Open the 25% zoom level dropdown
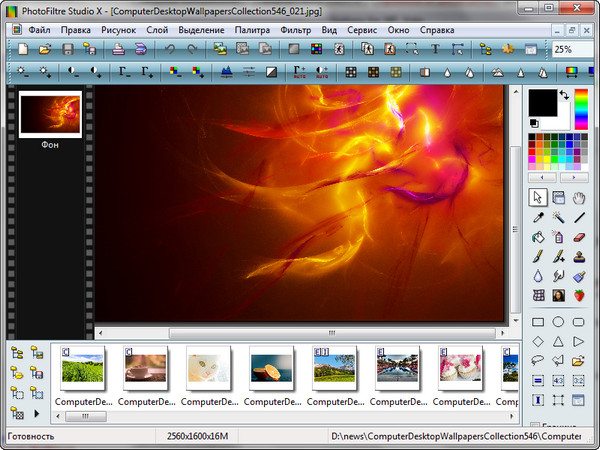 572,49
